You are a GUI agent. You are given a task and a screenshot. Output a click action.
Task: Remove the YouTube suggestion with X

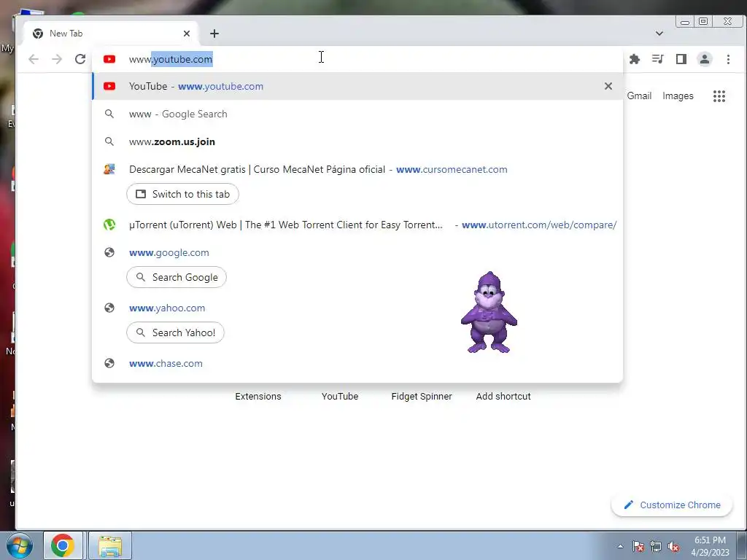tap(608, 86)
